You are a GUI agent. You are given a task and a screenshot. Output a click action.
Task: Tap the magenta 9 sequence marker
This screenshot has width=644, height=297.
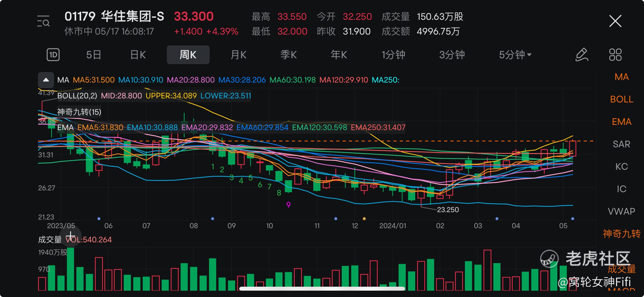point(288,205)
